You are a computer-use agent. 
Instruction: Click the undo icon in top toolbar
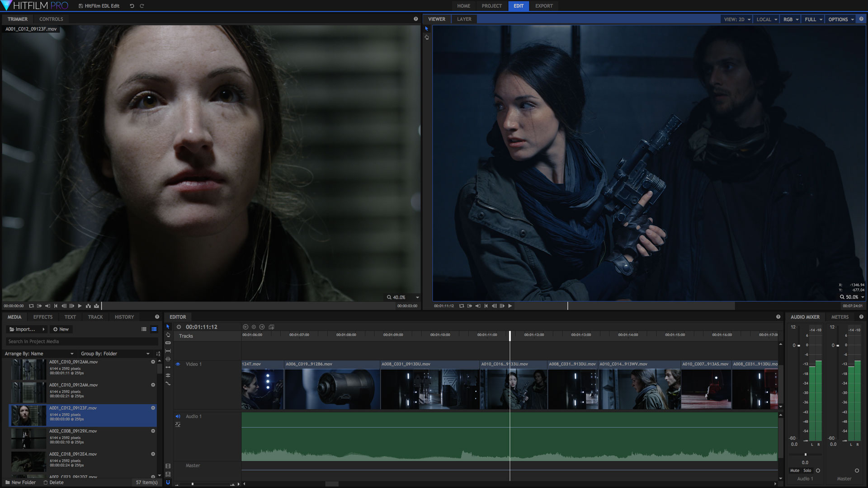(x=132, y=6)
